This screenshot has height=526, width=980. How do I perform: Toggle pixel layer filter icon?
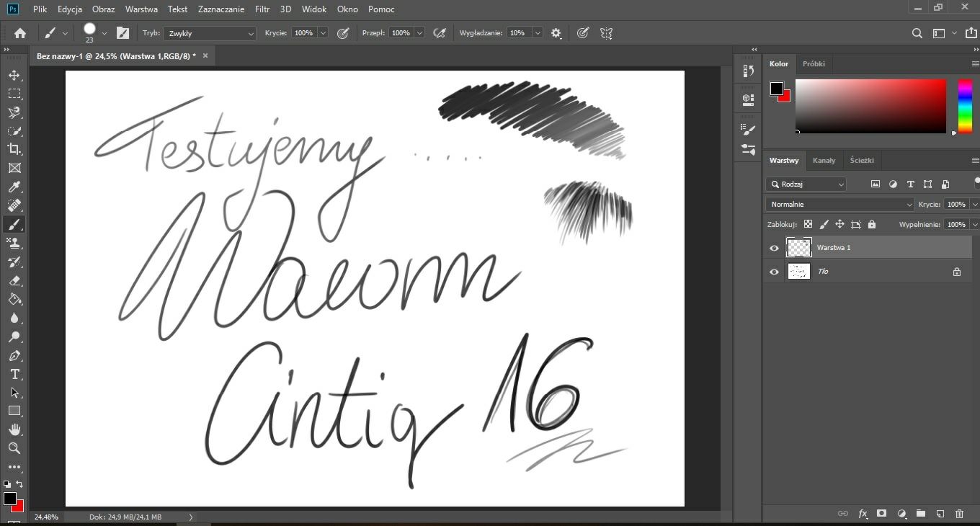point(876,184)
